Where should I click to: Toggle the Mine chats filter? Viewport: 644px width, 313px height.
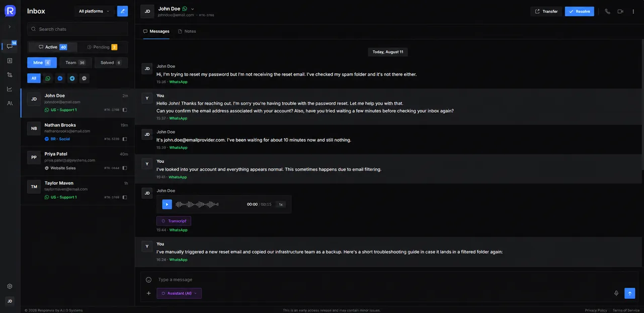coord(42,63)
